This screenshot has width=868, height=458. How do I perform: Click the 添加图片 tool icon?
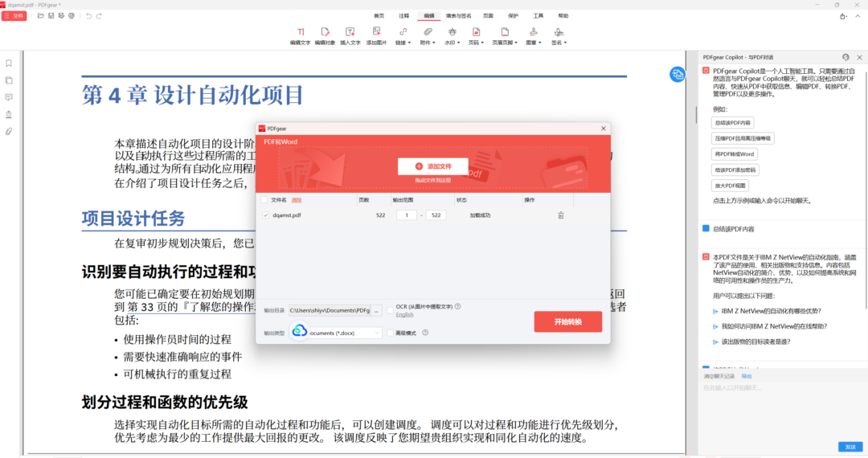[x=376, y=32]
